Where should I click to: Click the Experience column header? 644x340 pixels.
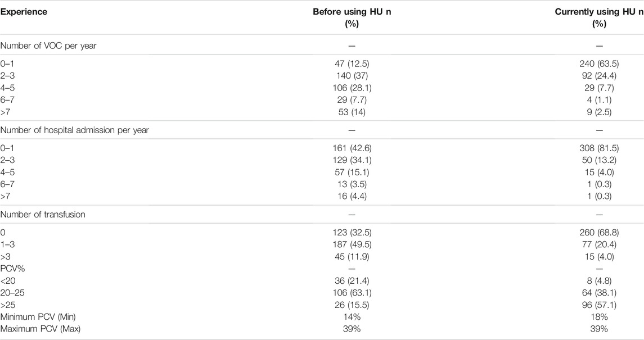[24, 11]
